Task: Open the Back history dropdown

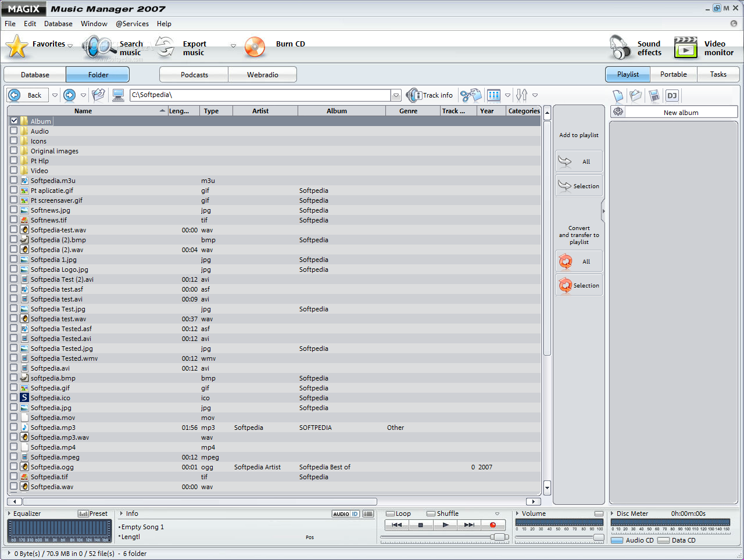Action: point(55,95)
